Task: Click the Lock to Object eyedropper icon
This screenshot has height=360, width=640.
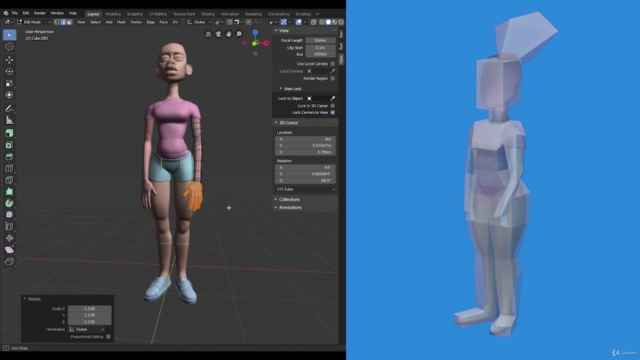Action: pos(333,98)
